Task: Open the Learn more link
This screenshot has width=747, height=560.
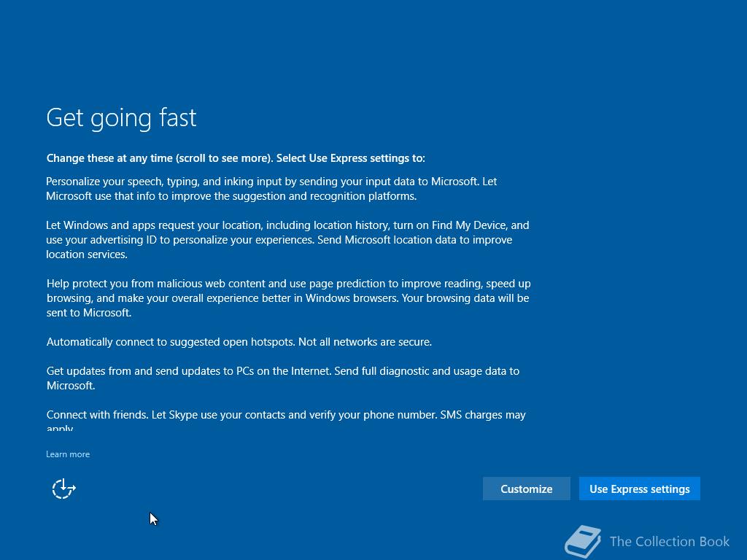Action: (x=68, y=454)
